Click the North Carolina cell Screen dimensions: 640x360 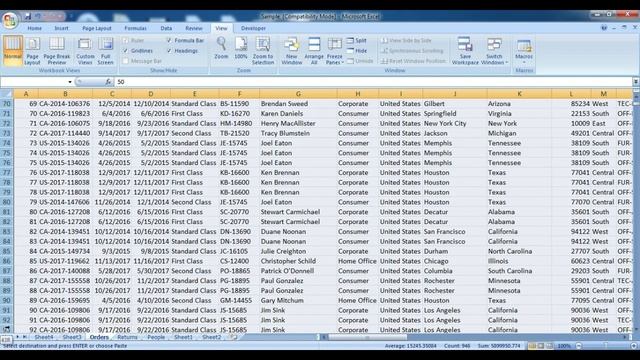519,251
